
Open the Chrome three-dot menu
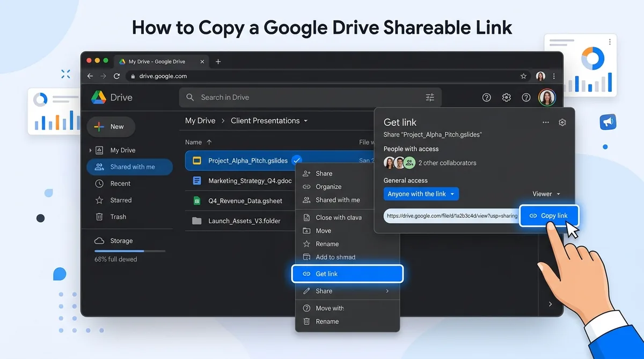tap(554, 76)
